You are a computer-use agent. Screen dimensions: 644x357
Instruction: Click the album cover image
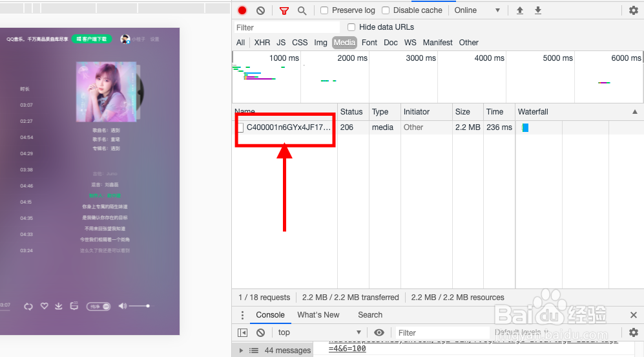pos(106,91)
